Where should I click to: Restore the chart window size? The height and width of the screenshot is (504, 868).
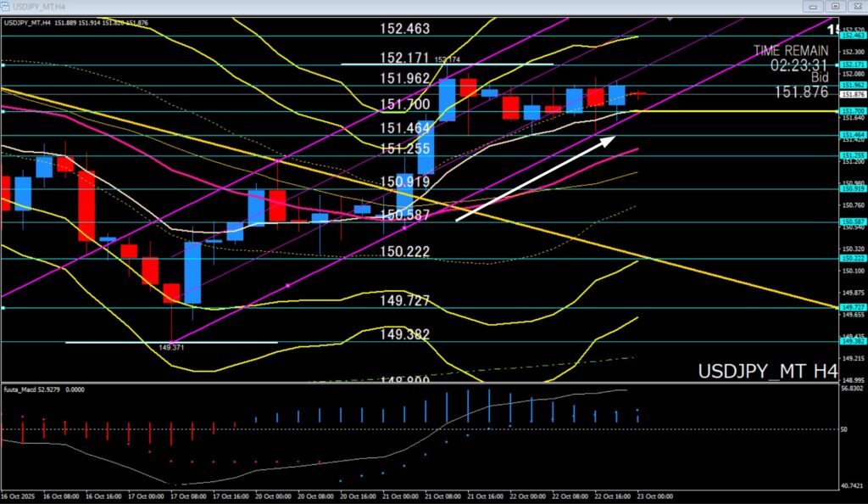coord(836,7)
